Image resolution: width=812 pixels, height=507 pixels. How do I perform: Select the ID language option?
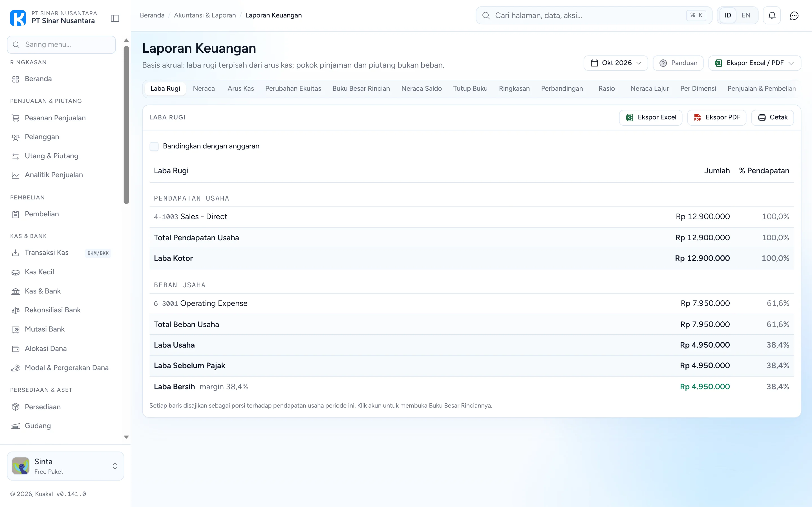(x=727, y=15)
